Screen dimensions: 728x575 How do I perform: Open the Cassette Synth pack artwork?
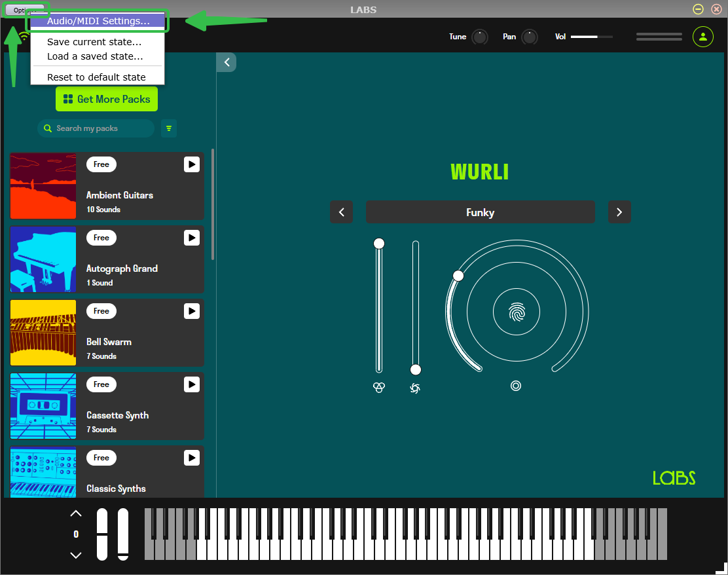click(43, 406)
